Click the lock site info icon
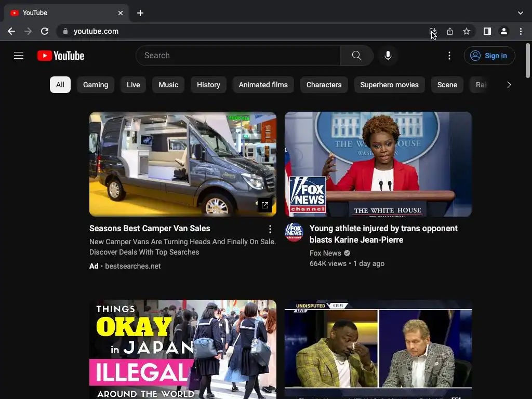The height and width of the screenshot is (399, 532). 65,31
